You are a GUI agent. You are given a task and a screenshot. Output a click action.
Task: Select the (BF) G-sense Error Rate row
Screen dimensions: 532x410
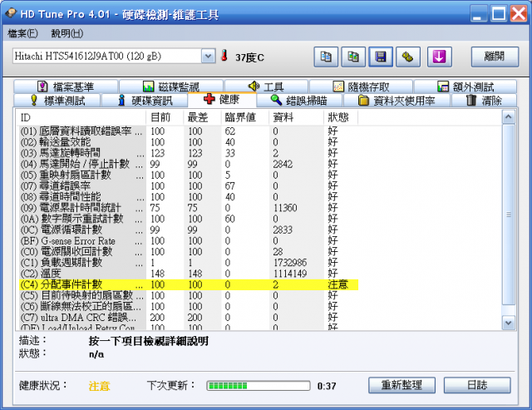(x=189, y=240)
